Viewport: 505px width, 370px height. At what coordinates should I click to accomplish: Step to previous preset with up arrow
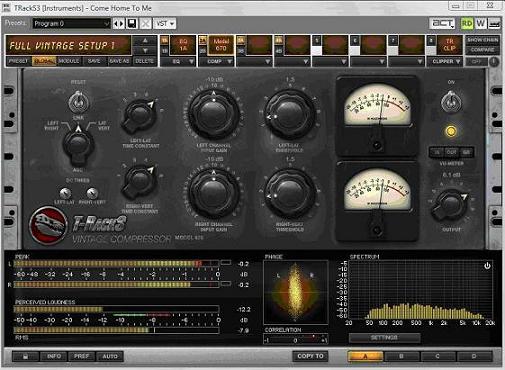pos(145,41)
